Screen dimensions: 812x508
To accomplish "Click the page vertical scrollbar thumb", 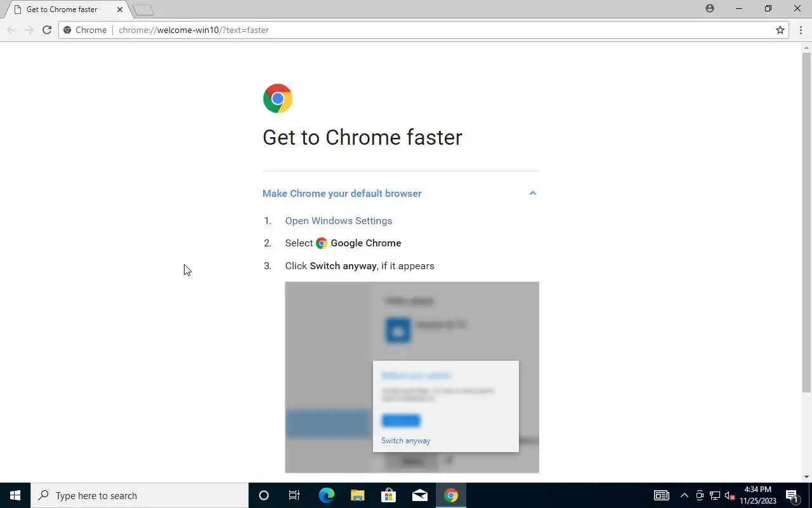I will [807, 222].
